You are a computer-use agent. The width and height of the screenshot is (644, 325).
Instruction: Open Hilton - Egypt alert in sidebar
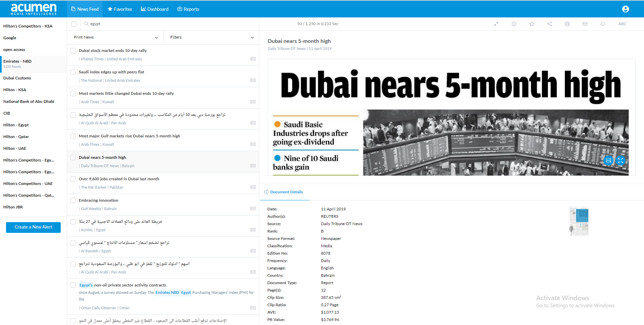pos(16,125)
